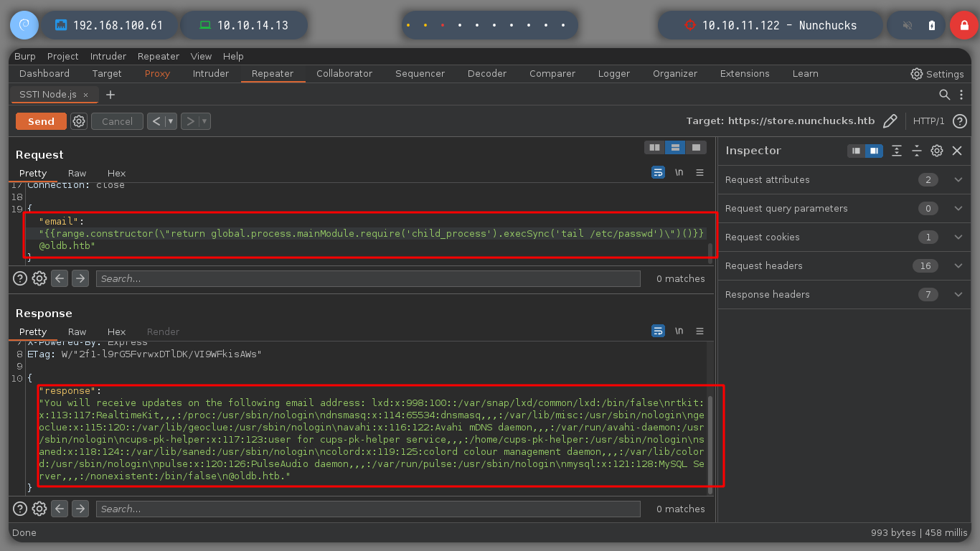This screenshot has width=980, height=551.
Task: Go to next match in response search
Action: [x=80, y=509]
